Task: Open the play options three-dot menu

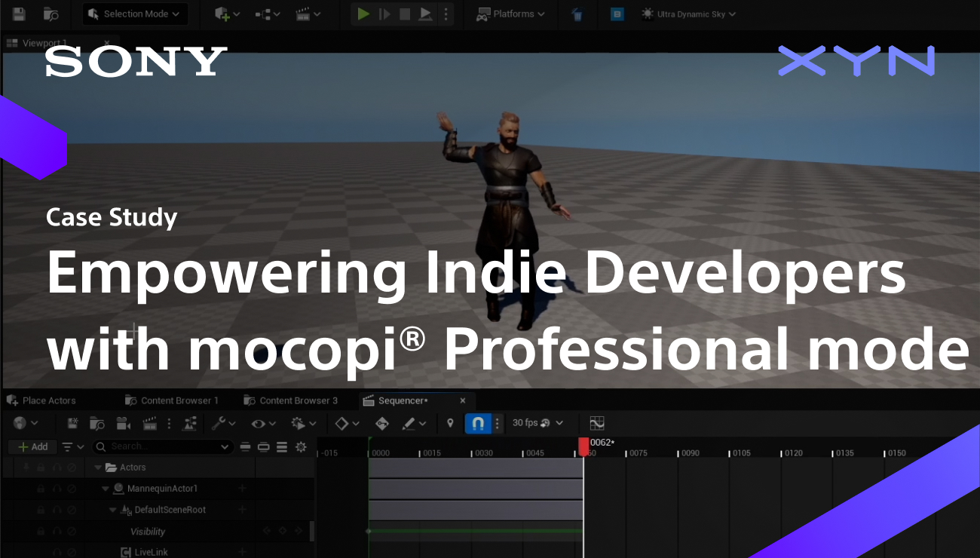Action: tap(446, 14)
